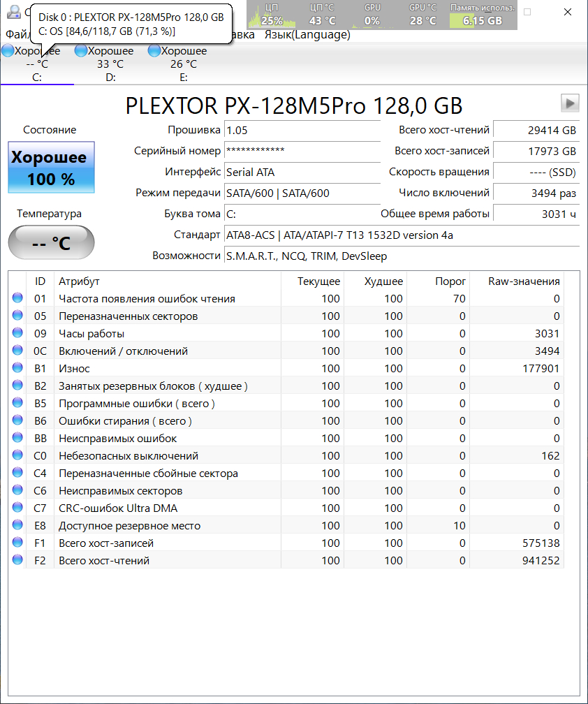This screenshot has height=704, width=588.
Task: Click the Худшее column header
Action: tap(375, 281)
